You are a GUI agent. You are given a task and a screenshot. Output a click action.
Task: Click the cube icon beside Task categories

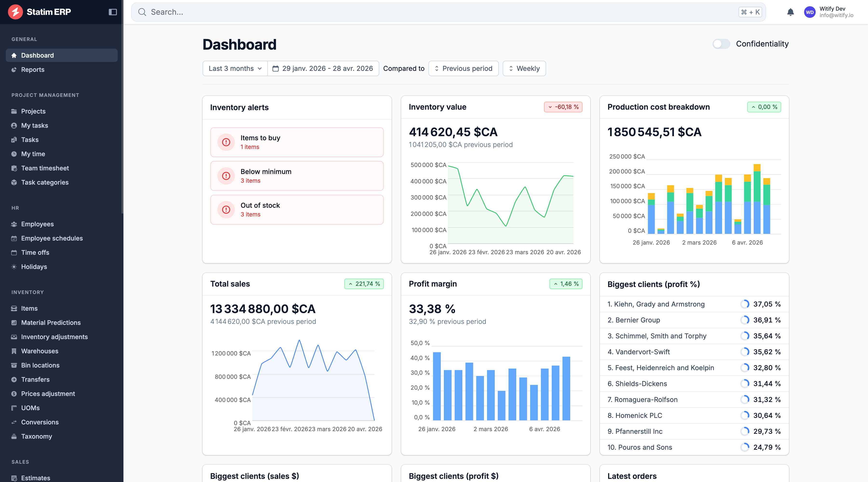tap(14, 182)
